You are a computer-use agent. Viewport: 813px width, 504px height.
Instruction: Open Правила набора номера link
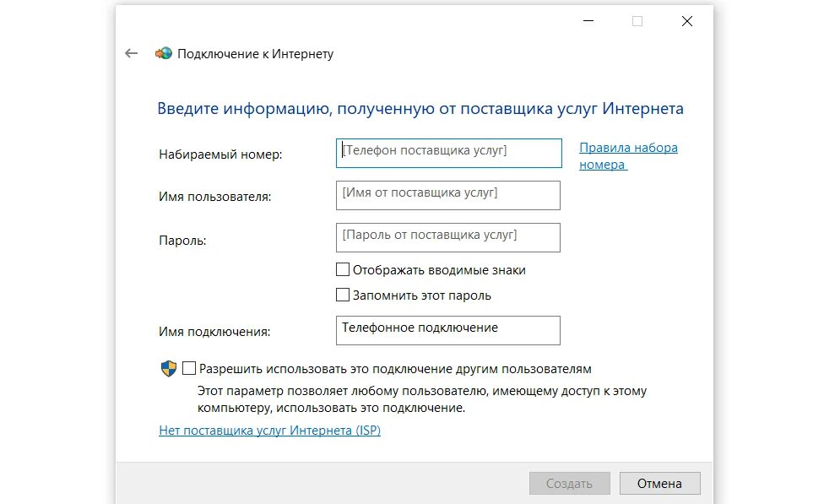[x=628, y=156]
